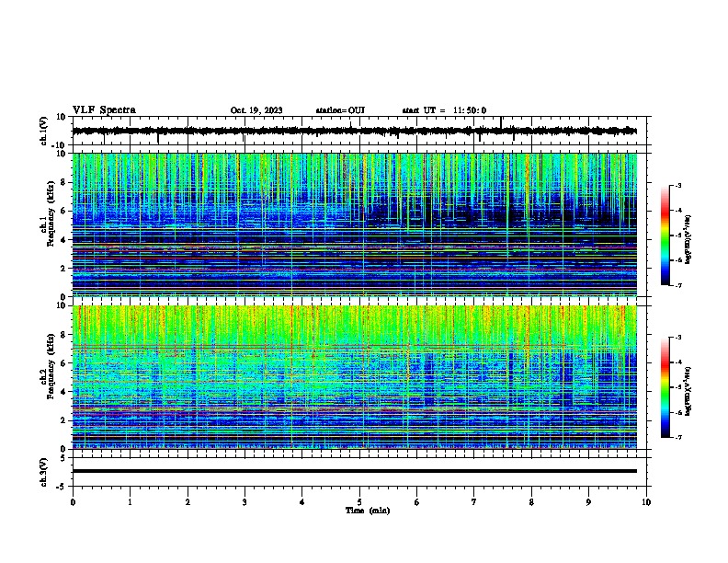Click inside the ch.2 spectrogram panel
Image resolution: width=728 pixels, height=563 pixels.
coord(354,377)
